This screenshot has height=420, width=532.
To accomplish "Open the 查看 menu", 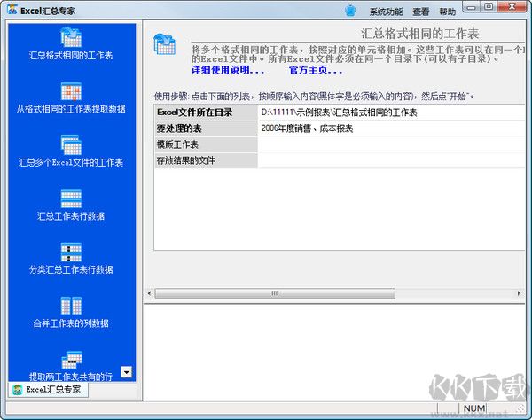I will pos(420,12).
